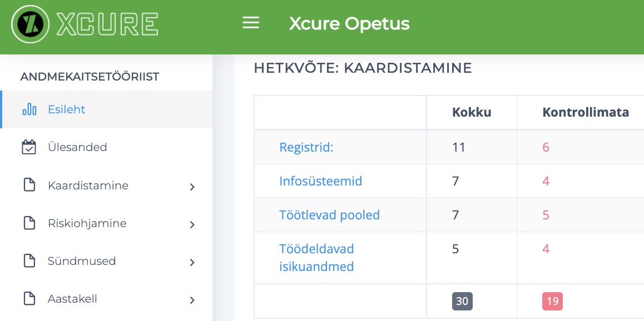This screenshot has height=321, width=644.
Task: Open the Töödeldavad isikuandmed link
Action: [x=316, y=257]
